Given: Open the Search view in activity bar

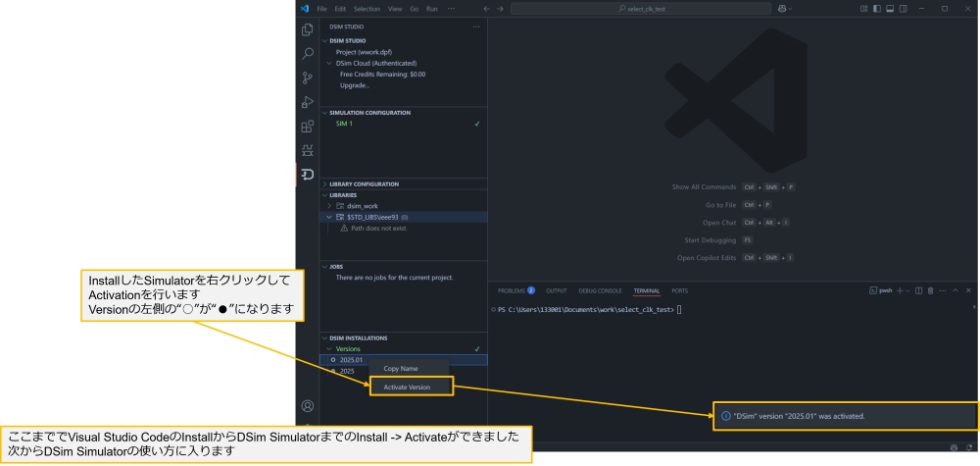Looking at the screenshot, I should [x=307, y=54].
